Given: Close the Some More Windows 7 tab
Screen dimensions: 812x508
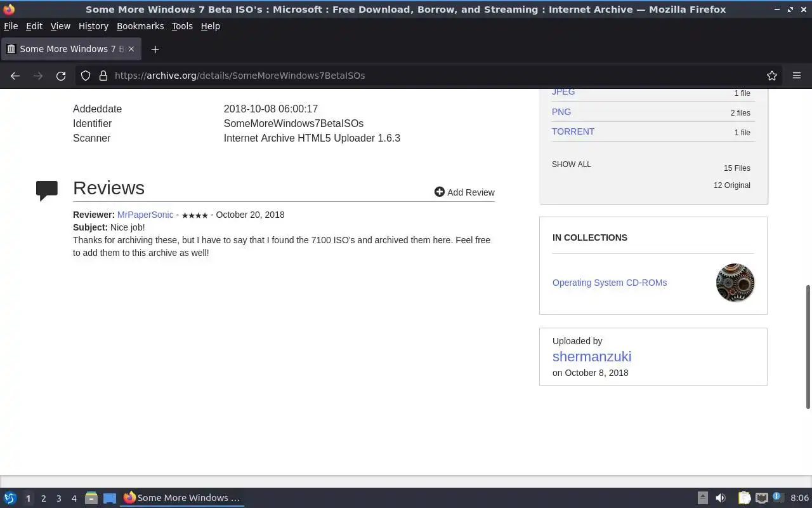Looking at the screenshot, I should pyautogui.click(x=132, y=49).
